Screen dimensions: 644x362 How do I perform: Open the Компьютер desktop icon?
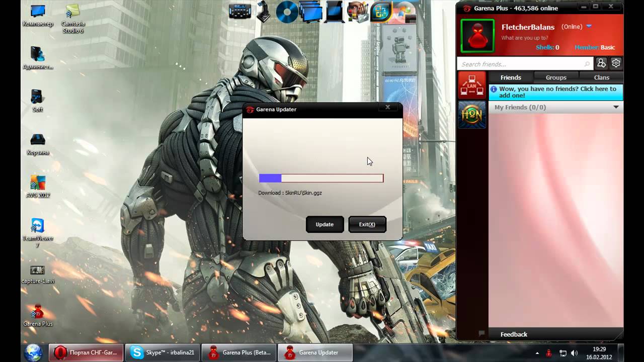(38, 15)
